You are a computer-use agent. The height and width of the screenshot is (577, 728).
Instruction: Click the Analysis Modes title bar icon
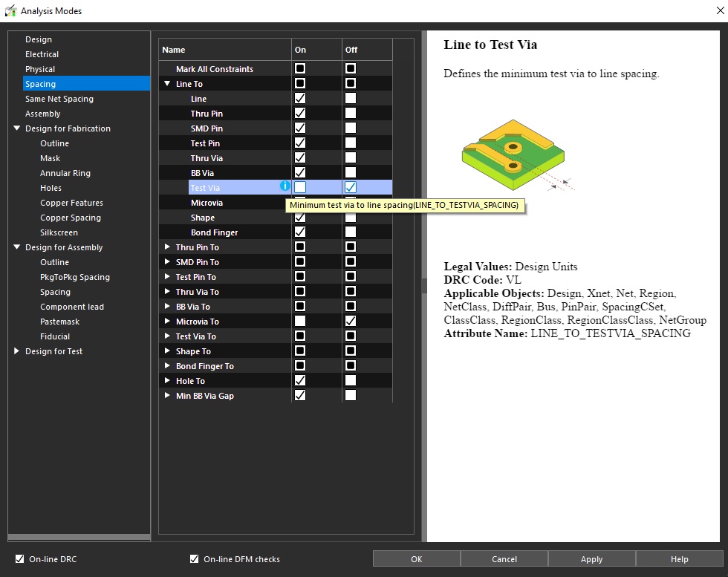(x=10, y=10)
